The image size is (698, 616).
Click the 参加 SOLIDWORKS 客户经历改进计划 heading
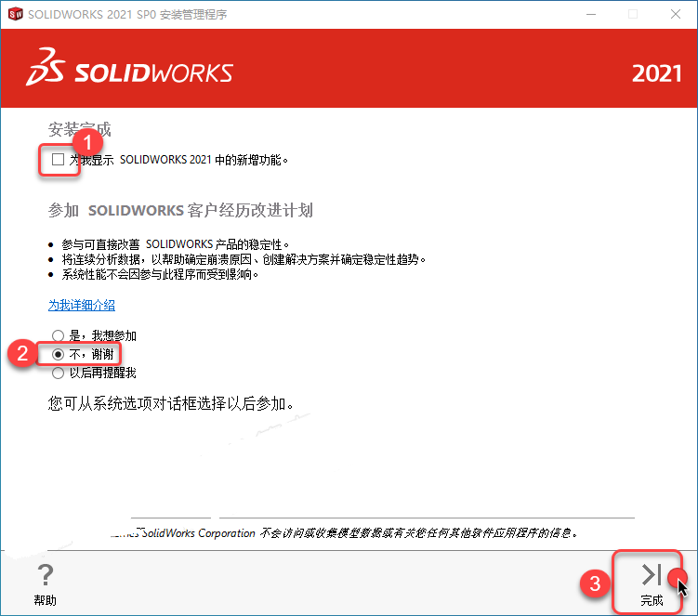tap(180, 210)
